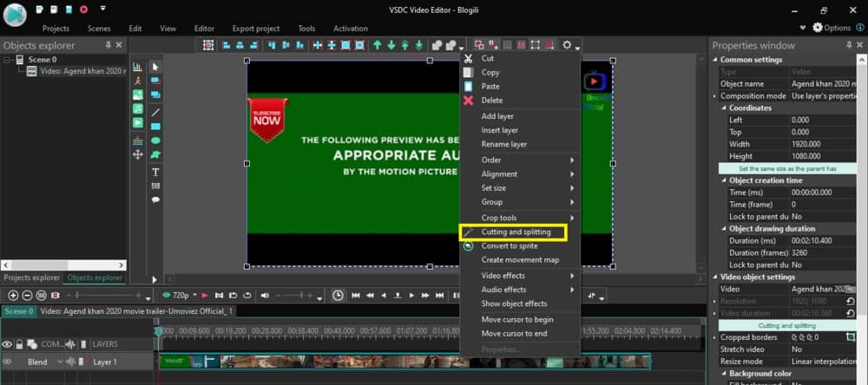The height and width of the screenshot is (385, 868).
Task: Click the timeline Zoom out minus icon
Action: pos(27,296)
